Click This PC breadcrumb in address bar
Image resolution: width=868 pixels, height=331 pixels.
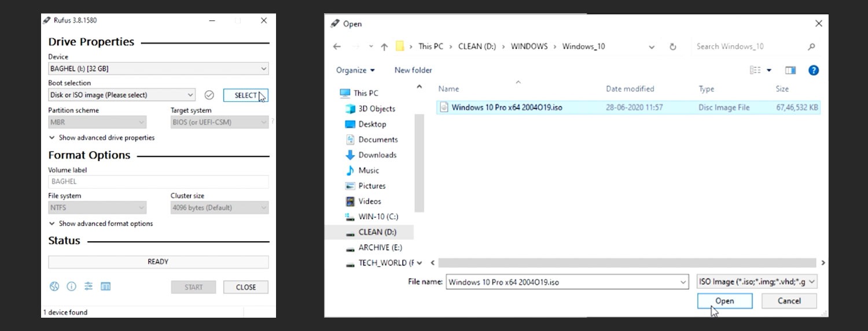(x=431, y=46)
